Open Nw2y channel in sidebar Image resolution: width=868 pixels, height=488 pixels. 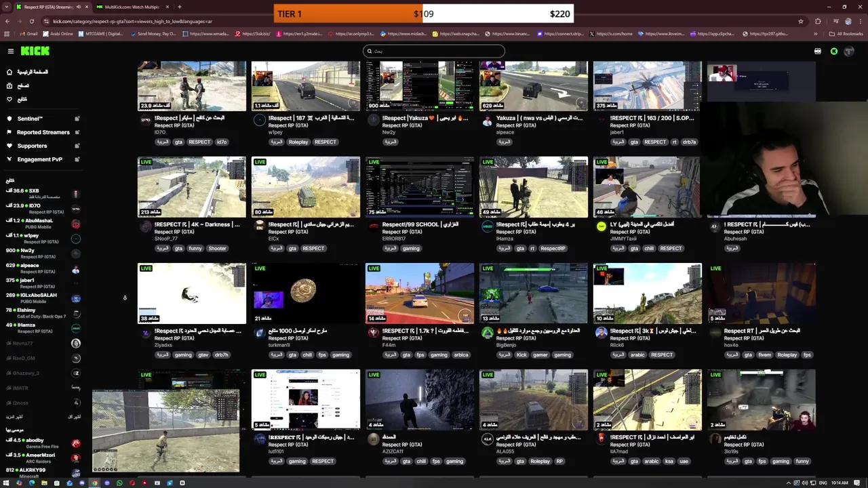(42, 253)
